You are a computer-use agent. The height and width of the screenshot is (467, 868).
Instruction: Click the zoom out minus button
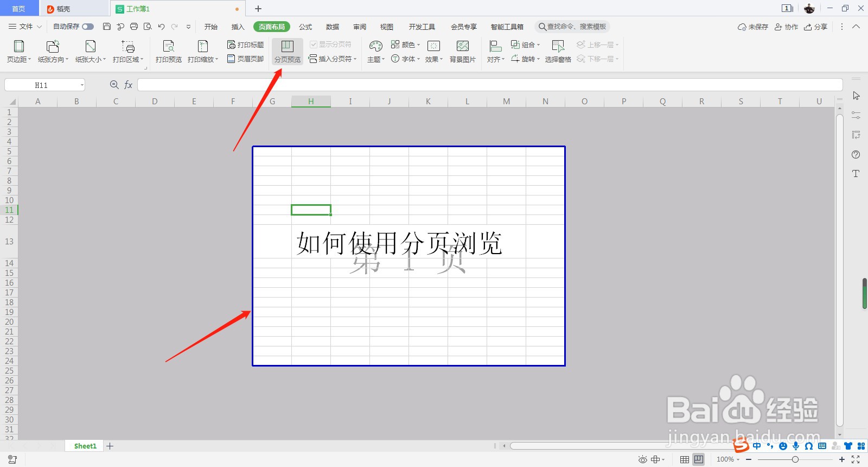click(x=749, y=459)
